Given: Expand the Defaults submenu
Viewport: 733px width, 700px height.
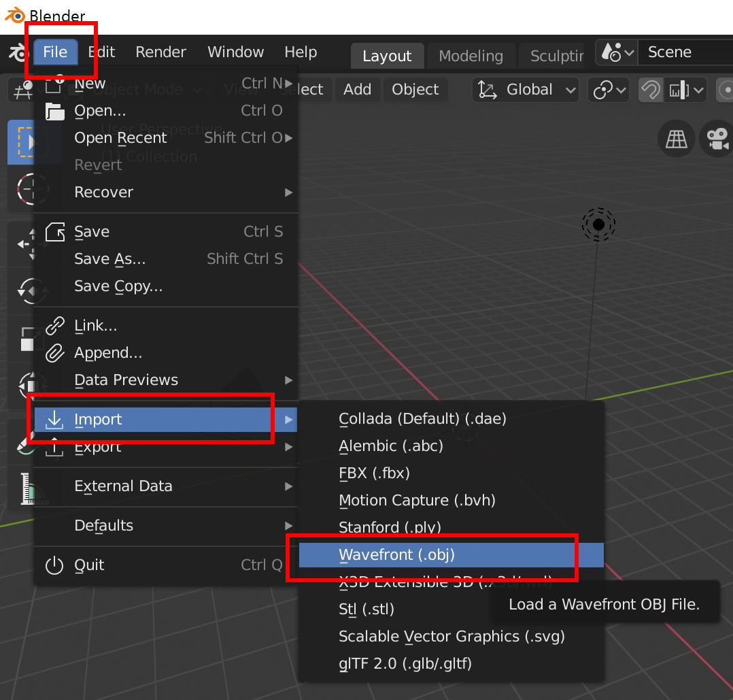Looking at the screenshot, I should (166, 526).
